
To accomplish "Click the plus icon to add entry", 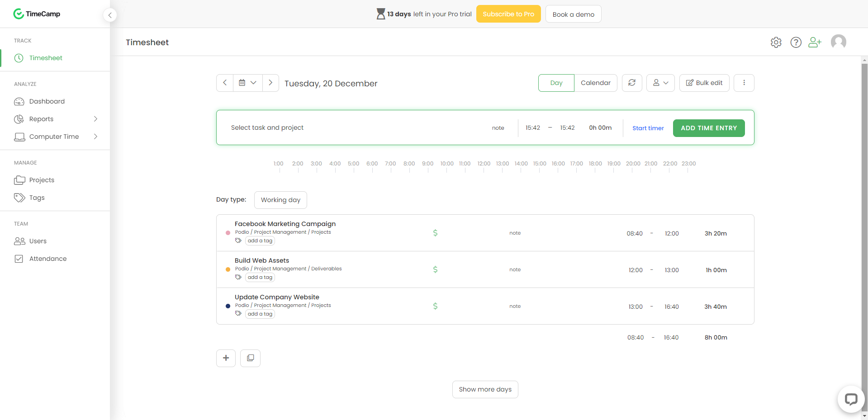I will coord(226,358).
